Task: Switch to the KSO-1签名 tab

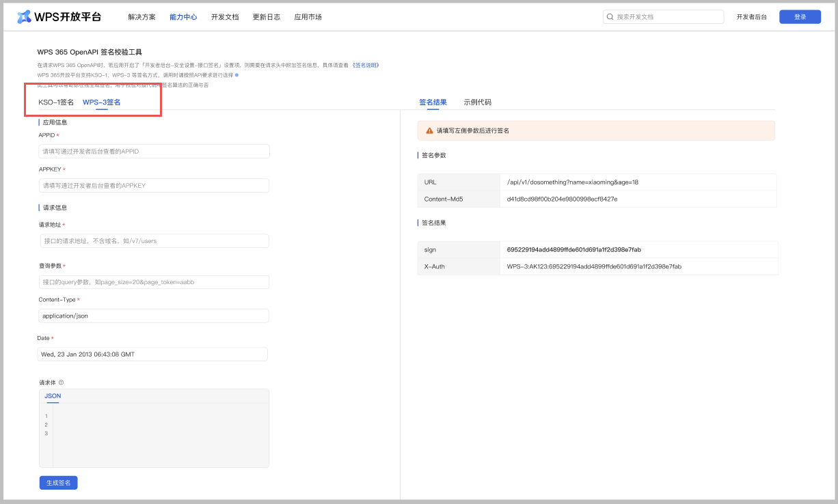Action: tap(56, 102)
